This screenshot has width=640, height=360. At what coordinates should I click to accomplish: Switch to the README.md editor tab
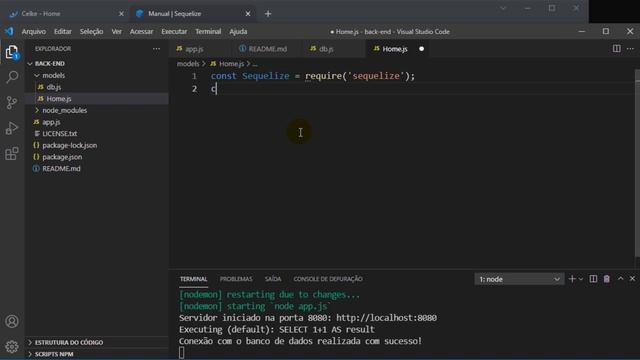[267, 49]
